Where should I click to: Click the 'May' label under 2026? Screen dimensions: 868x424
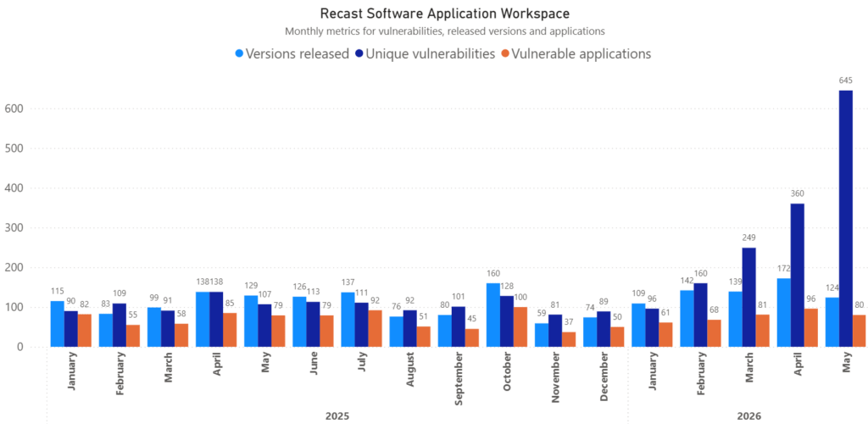(x=846, y=364)
